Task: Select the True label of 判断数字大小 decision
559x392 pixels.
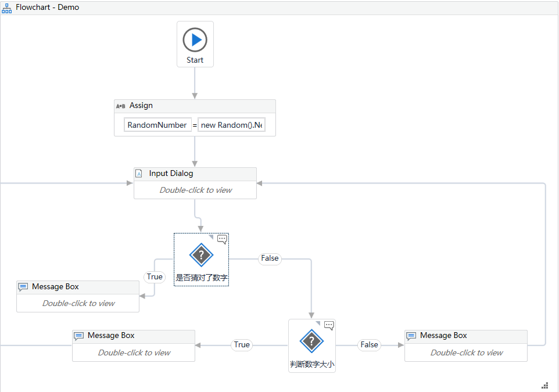Action: pyautogui.click(x=242, y=345)
